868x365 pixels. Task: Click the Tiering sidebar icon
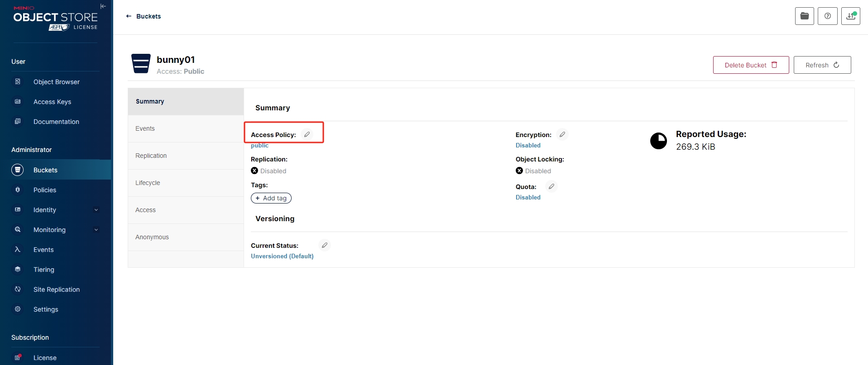click(18, 270)
